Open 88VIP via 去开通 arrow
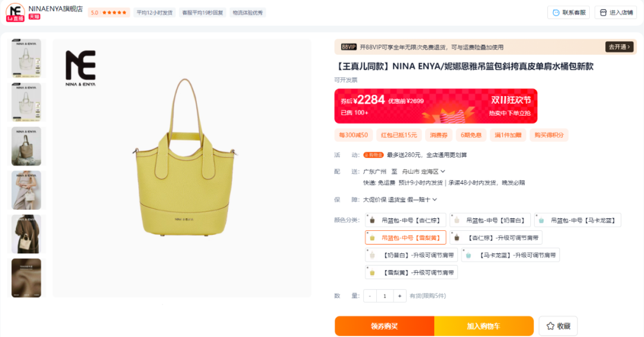The width and height of the screenshot is (644, 337). [619, 47]
